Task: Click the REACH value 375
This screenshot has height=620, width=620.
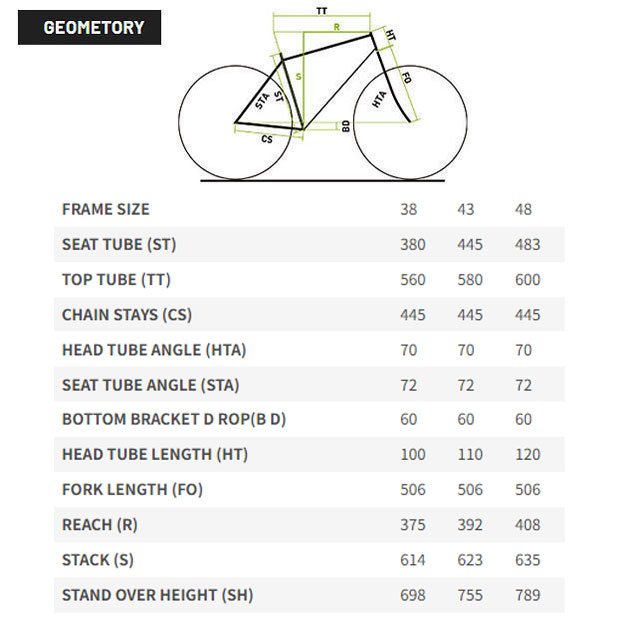Action: pos(412,525)
